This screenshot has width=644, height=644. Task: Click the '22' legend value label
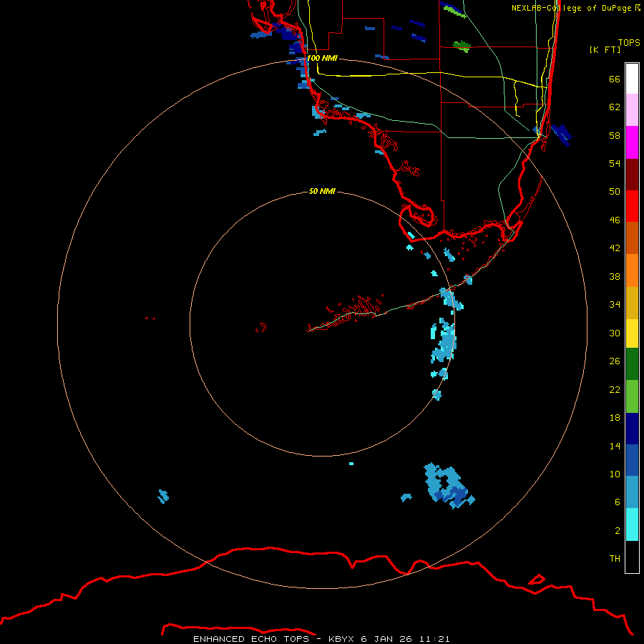tap(615, 389)
